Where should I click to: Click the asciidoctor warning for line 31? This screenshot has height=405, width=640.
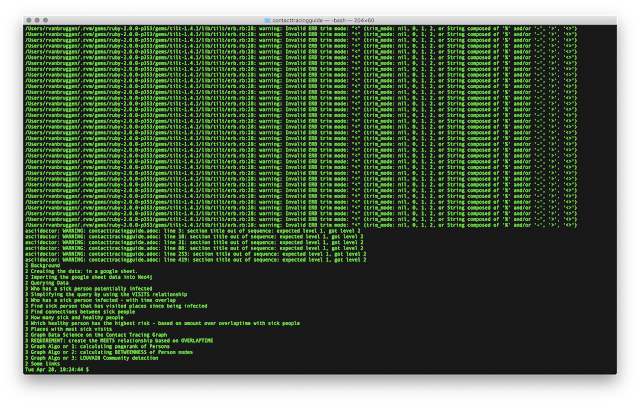tap(194, 243)
